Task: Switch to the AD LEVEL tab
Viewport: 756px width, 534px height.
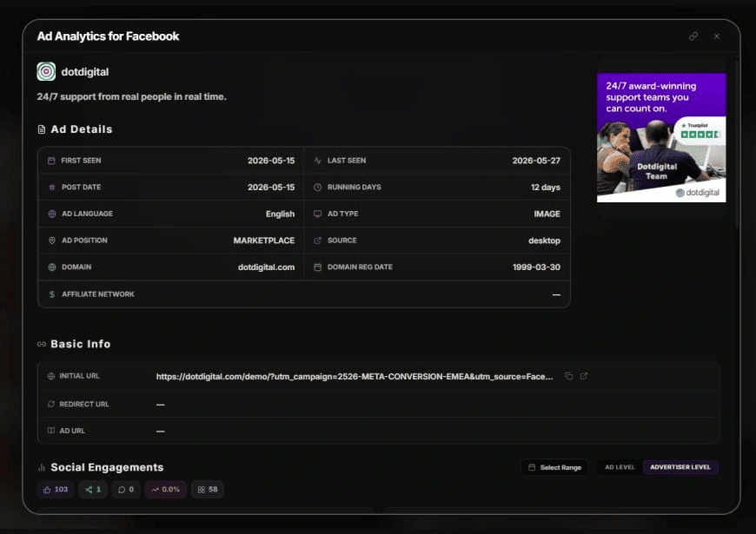Action: click(620, 467)
